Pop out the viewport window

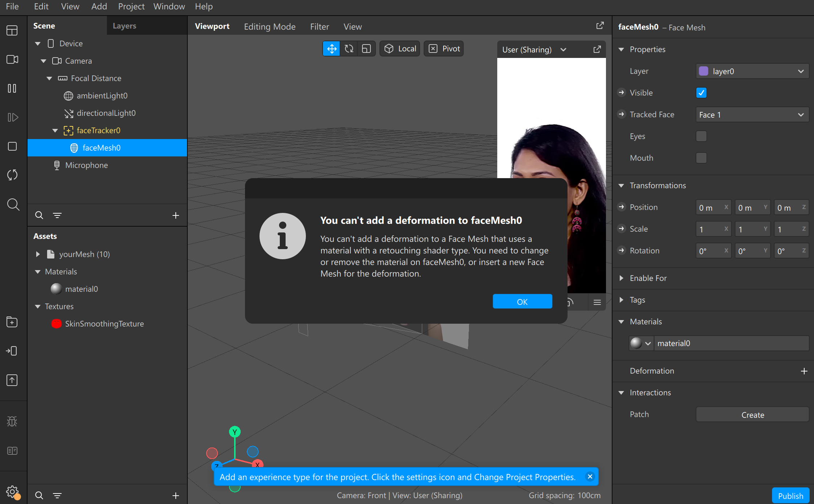600,26
